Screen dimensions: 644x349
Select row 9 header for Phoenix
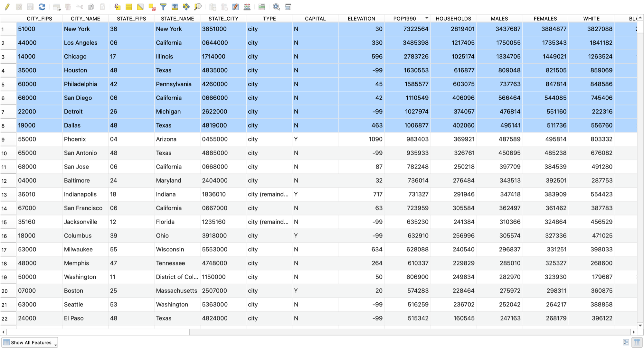click(8, 139)
